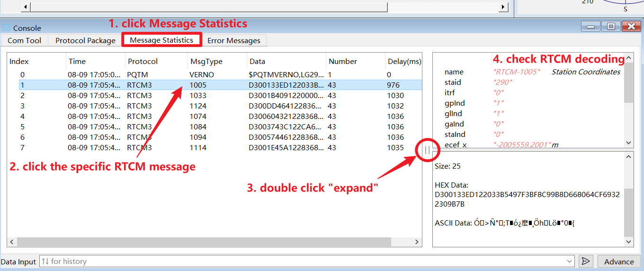
Task: Switch to the Com Tool tab
Action: point(25,40)
